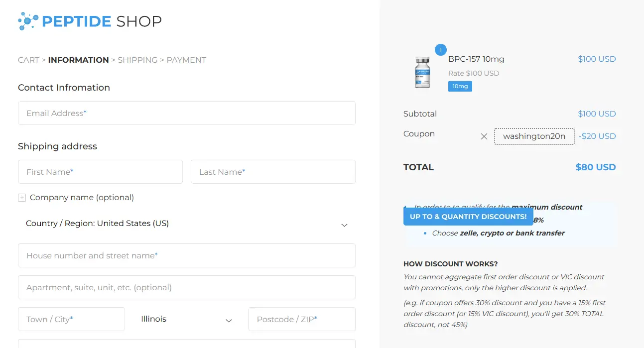Select the PAYMENT breadcrumb step
Viewport: 644px width, 348px height.
coord(186,60)
